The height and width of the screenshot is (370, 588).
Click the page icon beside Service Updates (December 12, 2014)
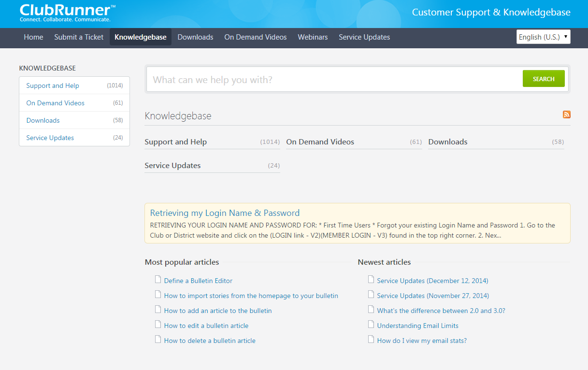coord(371,279)
